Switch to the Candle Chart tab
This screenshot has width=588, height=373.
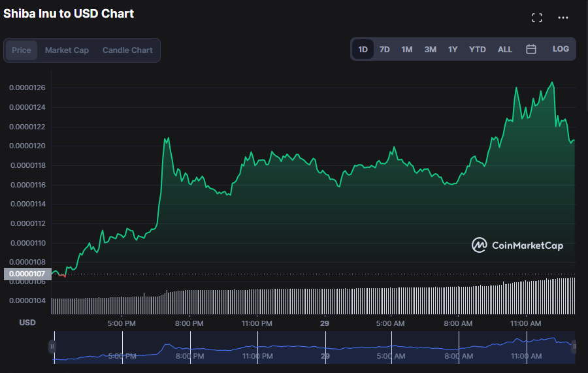pos(127,50)
